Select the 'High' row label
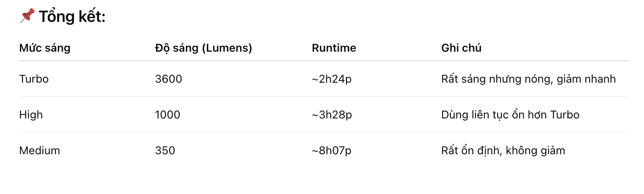The height and width of the screenshot is (194, 644). pos(31,115)
